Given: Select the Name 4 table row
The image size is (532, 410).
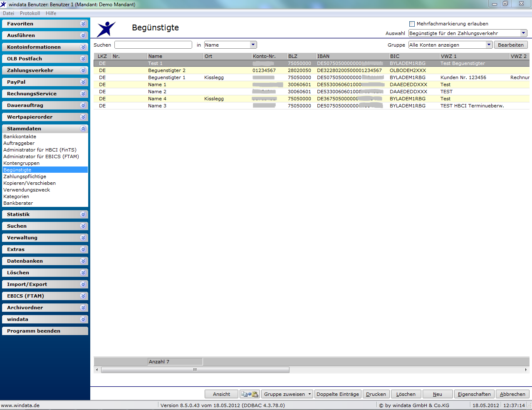Looking at the screenshot, I should 312,99.
